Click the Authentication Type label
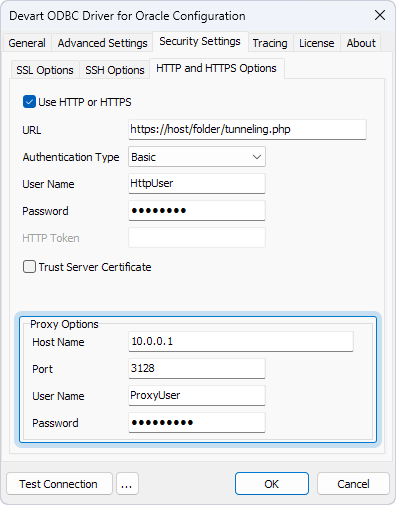The image size is (396, 505). tap(71, 157)
